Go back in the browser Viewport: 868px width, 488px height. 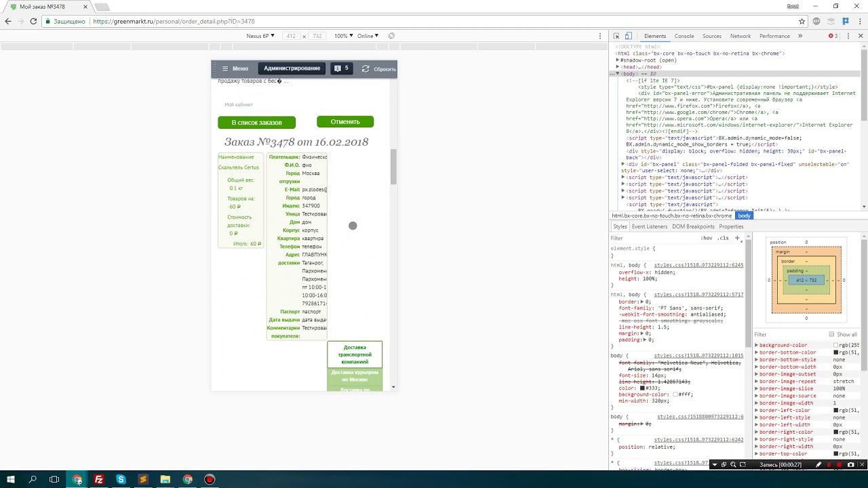pyautogui.click(x=8, y=21)
